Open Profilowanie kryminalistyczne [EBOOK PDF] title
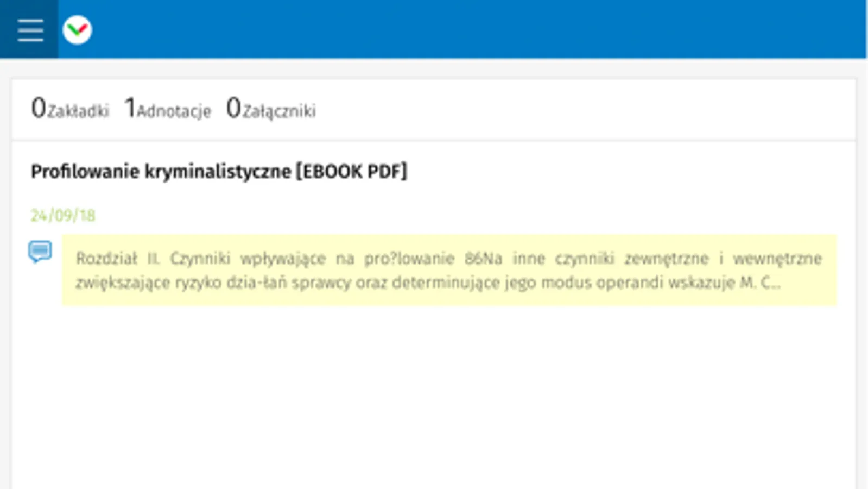This screenshot has height=489, width=868. tap(219, 172)
